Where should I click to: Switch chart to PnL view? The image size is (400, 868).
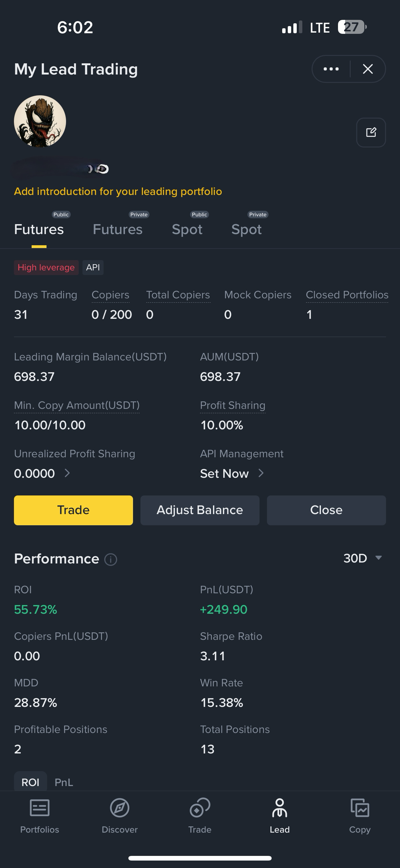point(64,782)
